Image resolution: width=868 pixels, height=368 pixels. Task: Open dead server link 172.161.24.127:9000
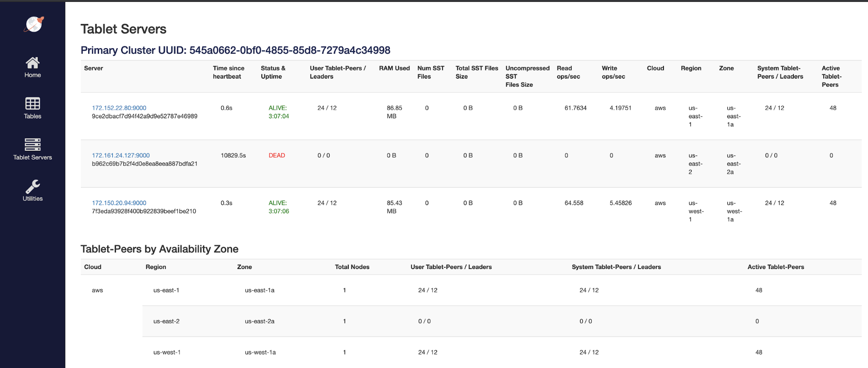tap(121, 155)
